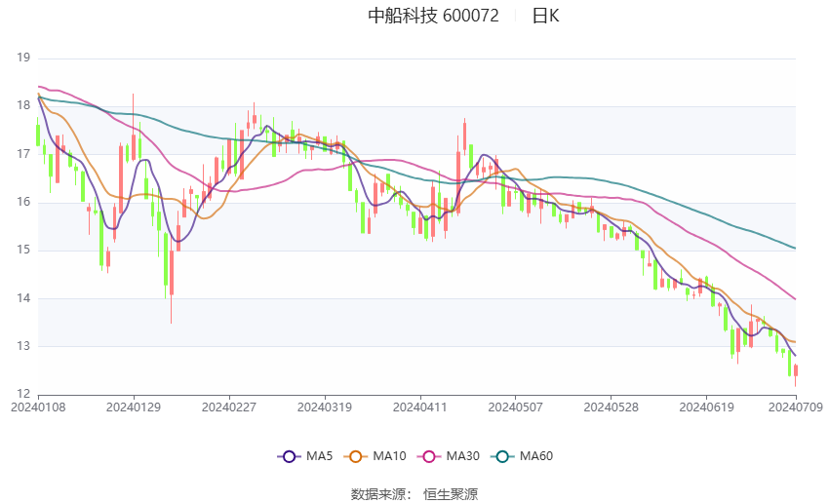
Task: Toggle the MA10 legend series
Action: click(x=375, y=456)
